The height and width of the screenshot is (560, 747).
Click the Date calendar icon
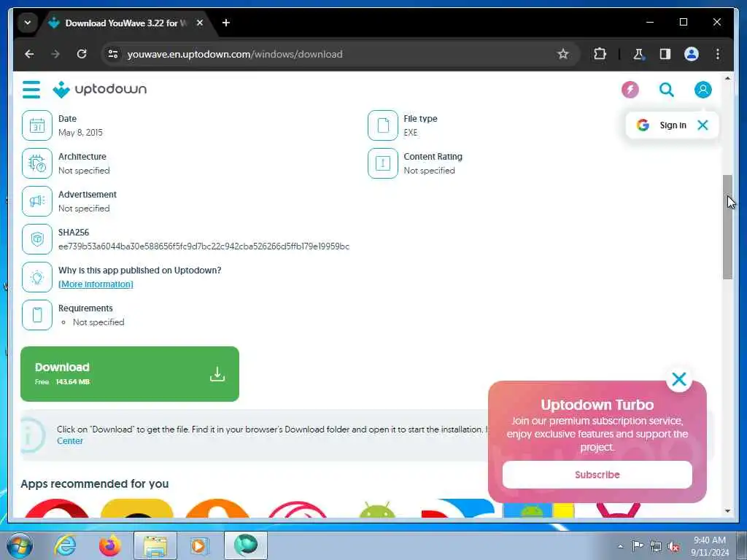tap(37, 125)
